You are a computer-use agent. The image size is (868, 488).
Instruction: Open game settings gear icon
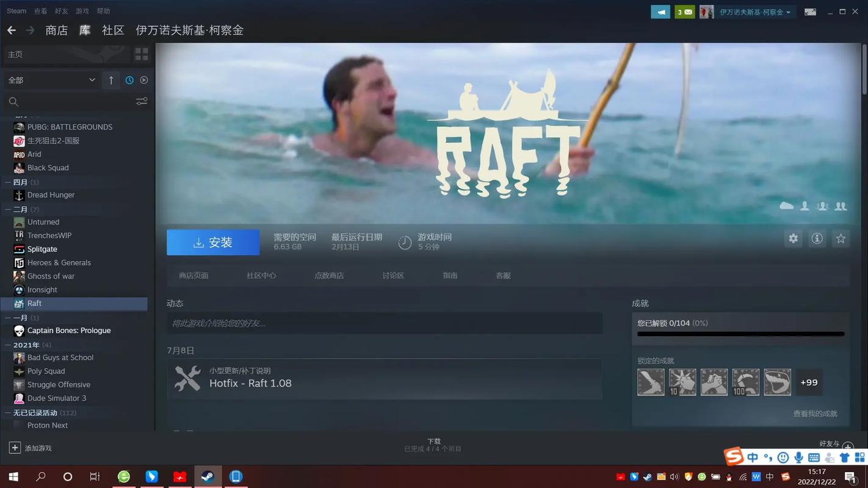tap(793, 239)
